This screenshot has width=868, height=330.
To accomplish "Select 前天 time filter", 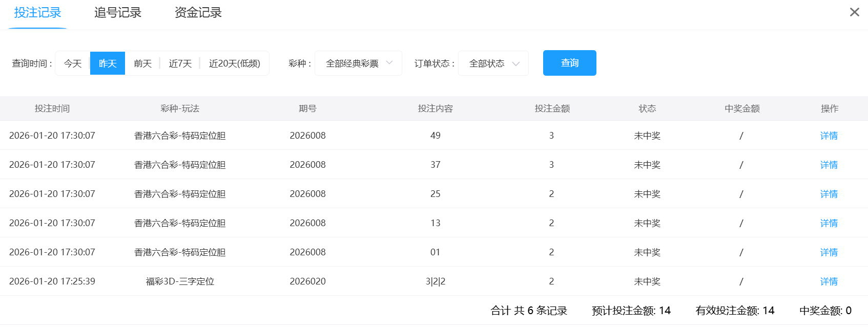I will [x=142, y=63].
